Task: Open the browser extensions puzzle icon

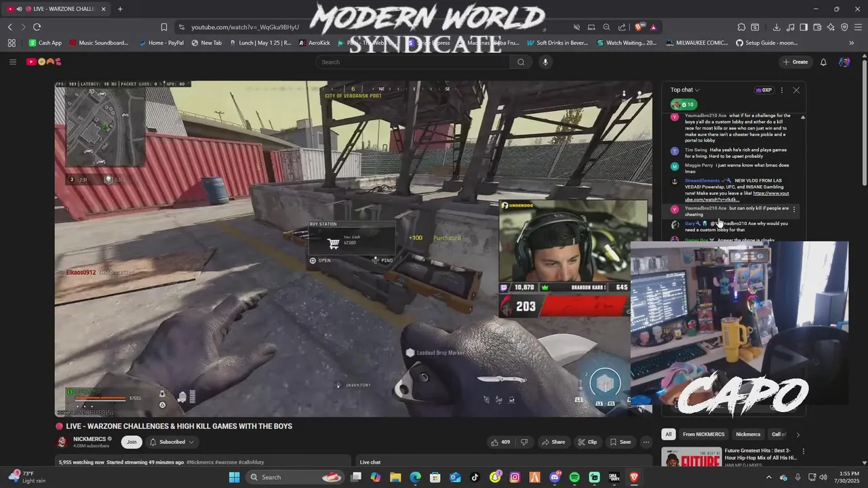Action: tap(741, 27)
